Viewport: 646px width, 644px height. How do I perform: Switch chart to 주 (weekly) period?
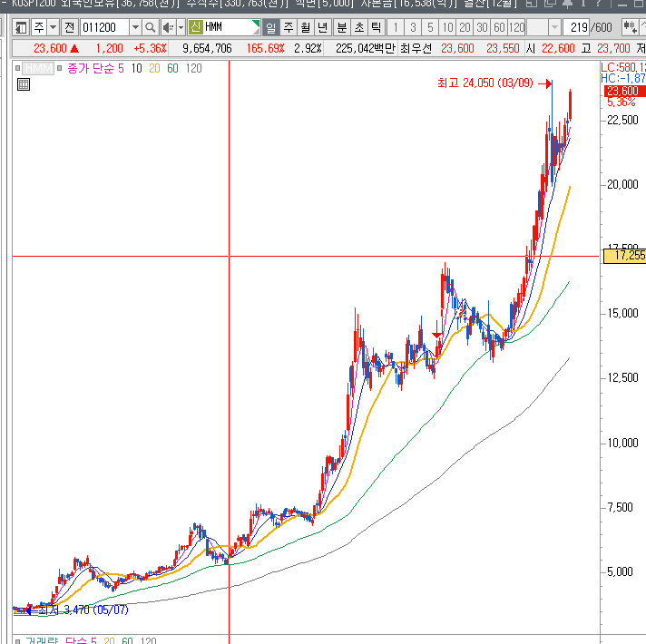288,27
